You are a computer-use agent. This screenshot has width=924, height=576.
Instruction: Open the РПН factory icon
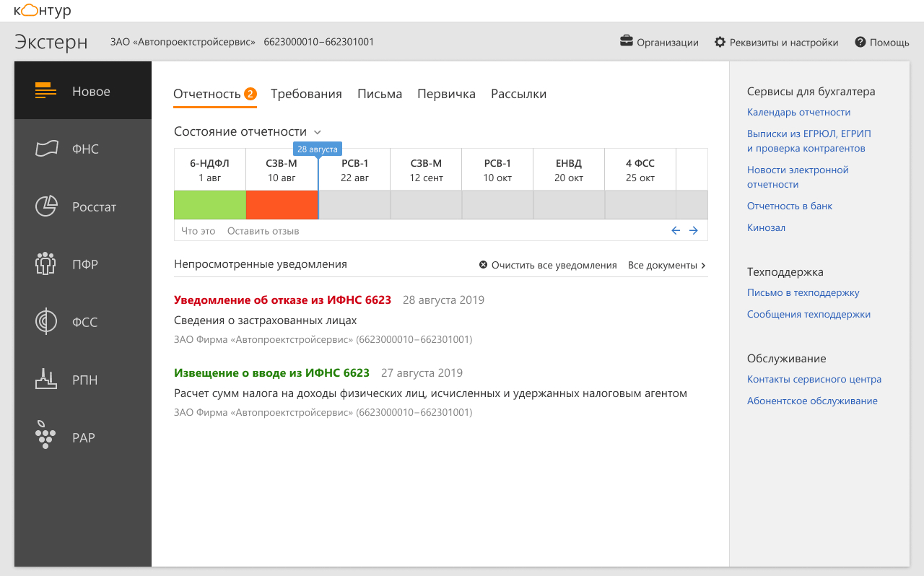point(46,379)
